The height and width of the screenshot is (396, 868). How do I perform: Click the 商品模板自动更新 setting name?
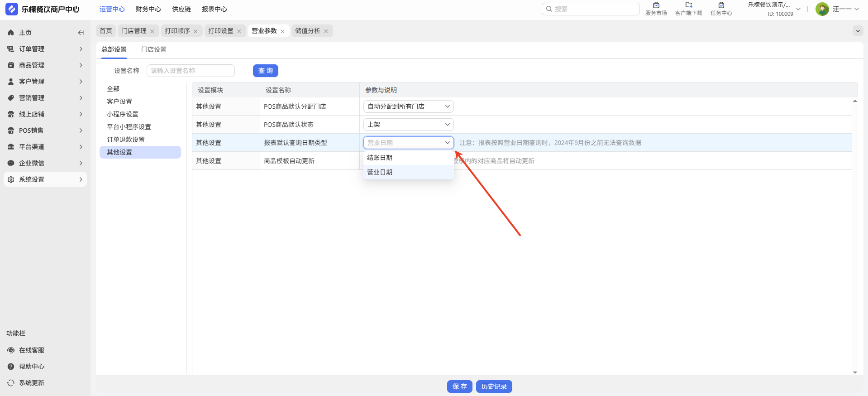tap(289, 161)
